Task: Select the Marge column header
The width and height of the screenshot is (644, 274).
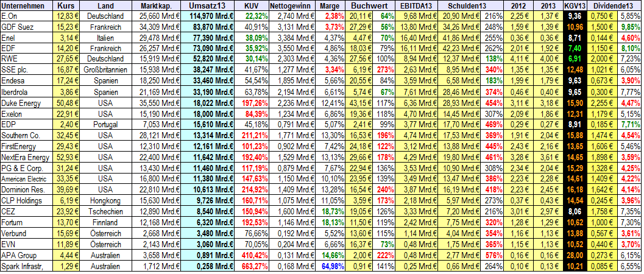Action: click(x=331, y=5)
